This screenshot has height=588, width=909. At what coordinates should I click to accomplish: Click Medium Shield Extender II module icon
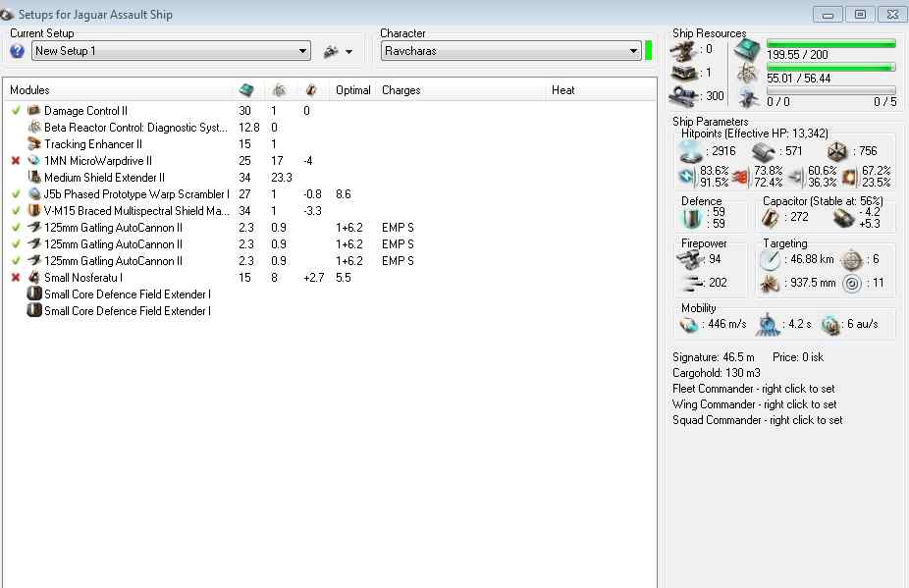[x=34, y=177]
